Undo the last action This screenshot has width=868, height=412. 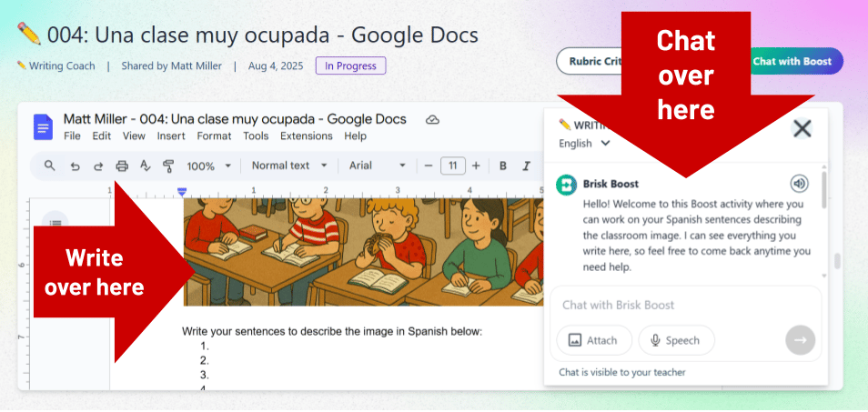click(75, 166)
